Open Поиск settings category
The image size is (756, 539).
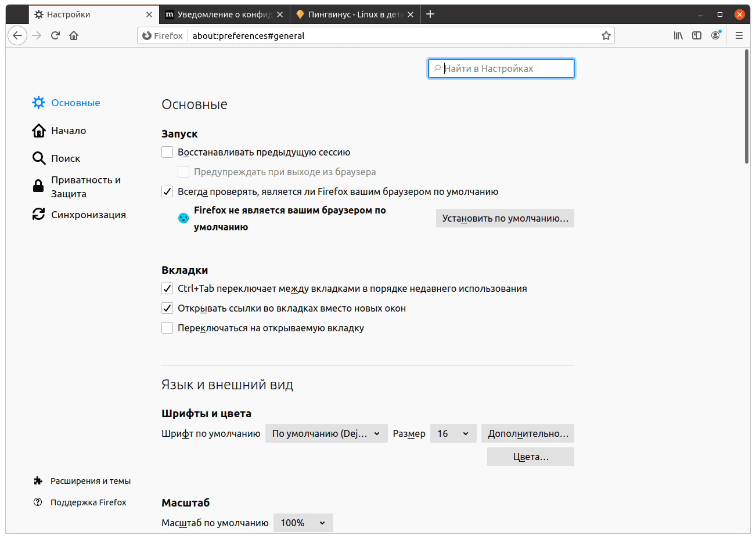56,158
